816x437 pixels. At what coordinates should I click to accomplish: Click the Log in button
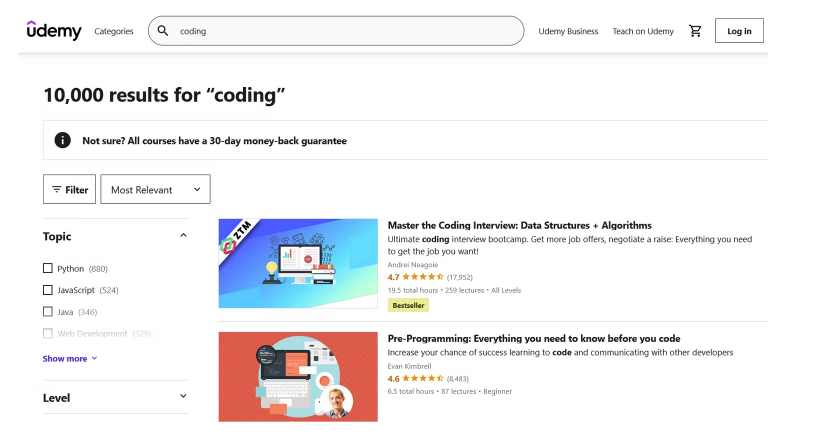point(739,31)
